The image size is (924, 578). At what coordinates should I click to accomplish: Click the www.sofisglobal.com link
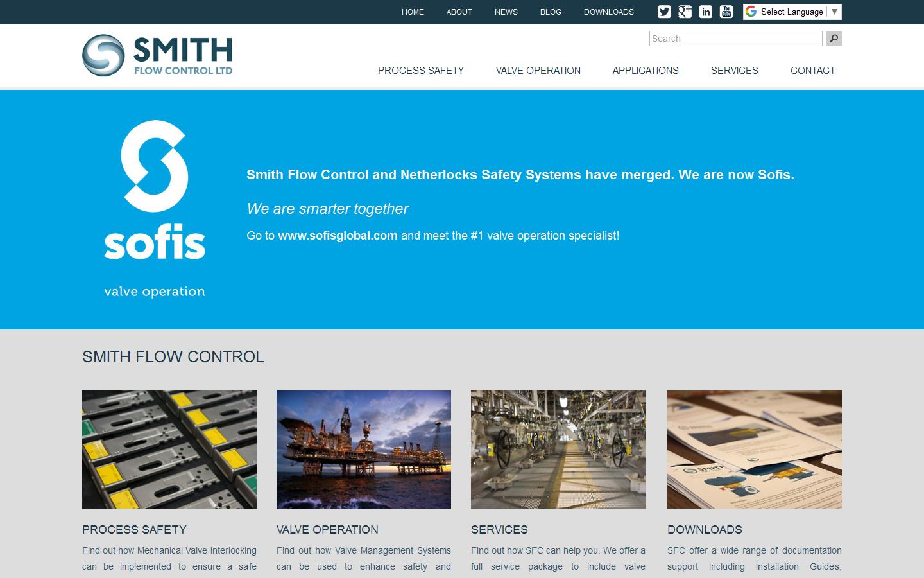338,236
